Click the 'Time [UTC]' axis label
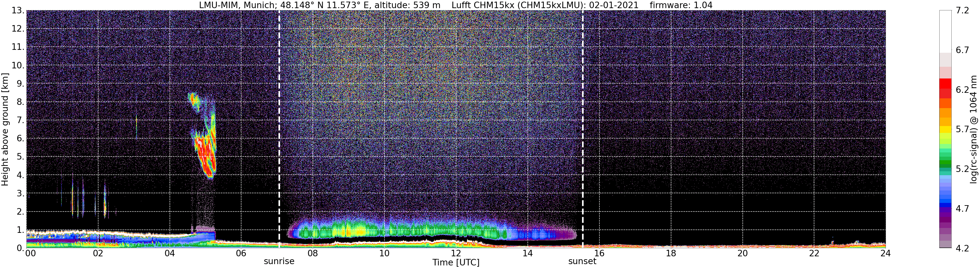 tap(456, 262)
